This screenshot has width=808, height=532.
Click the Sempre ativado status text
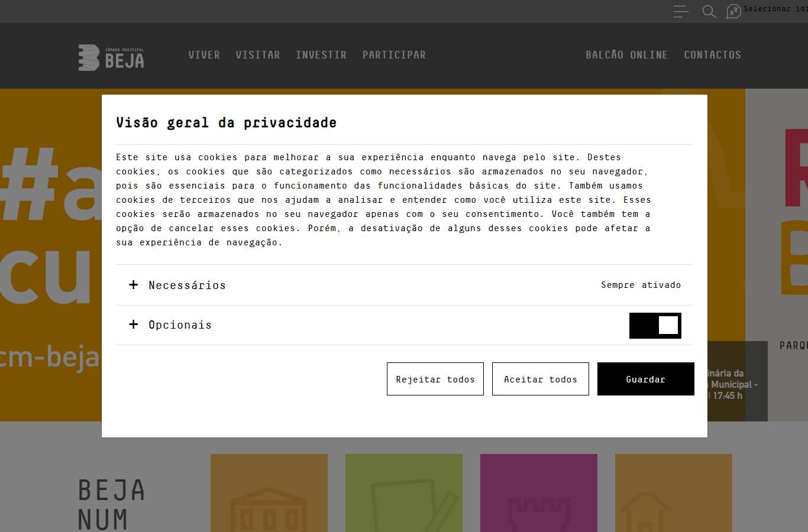(641, 285)
